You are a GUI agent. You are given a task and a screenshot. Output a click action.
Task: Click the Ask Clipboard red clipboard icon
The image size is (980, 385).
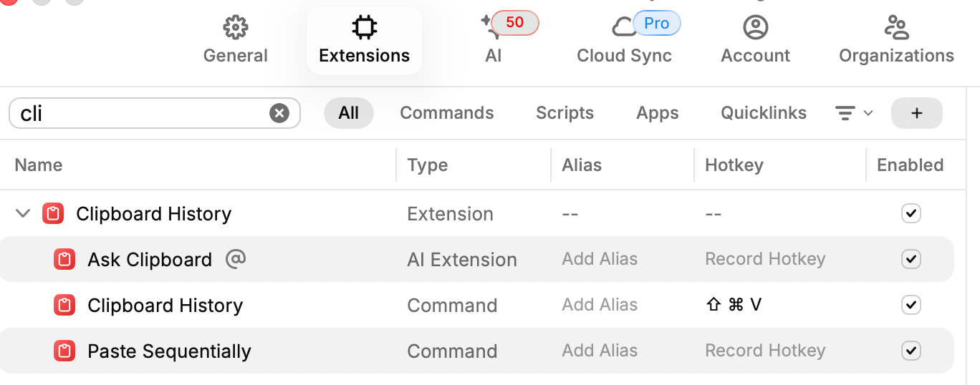(x=64, y=260)
